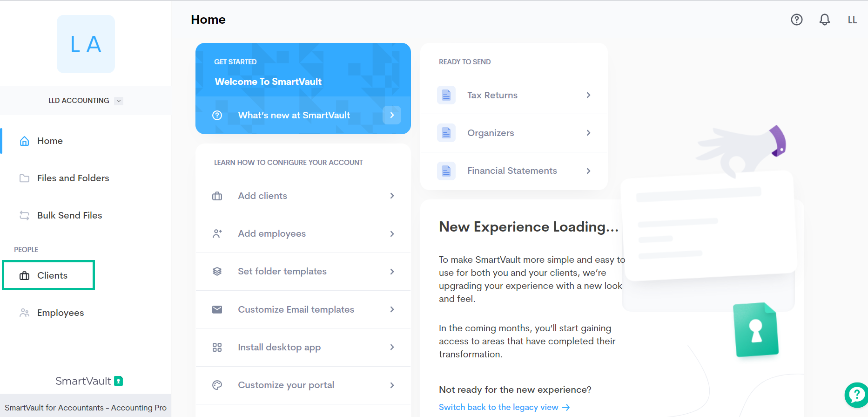Expand the Tax Returns chevron
This screenshot has height=417, width=868.
588,95
